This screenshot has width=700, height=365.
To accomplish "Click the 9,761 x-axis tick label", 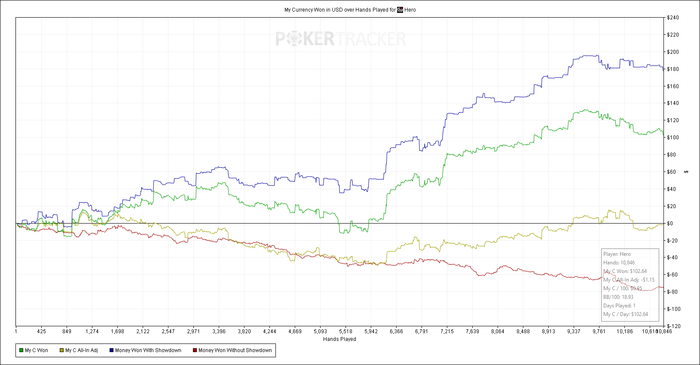I will [599, 332].
